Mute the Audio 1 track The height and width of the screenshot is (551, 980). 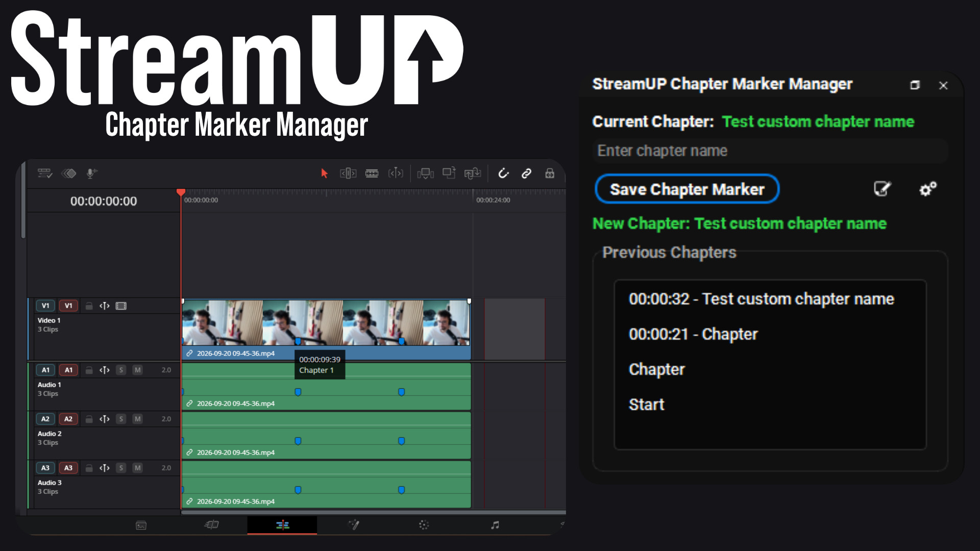tap(137, 370)
